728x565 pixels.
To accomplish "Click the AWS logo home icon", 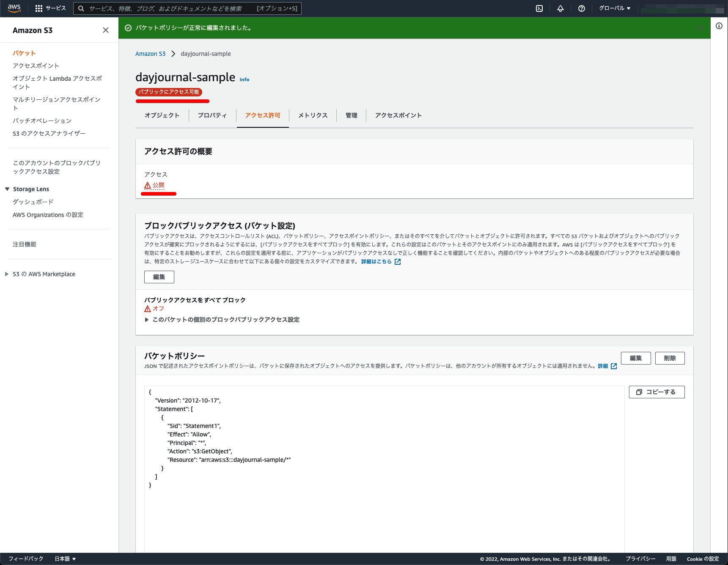I will (14, 8).
